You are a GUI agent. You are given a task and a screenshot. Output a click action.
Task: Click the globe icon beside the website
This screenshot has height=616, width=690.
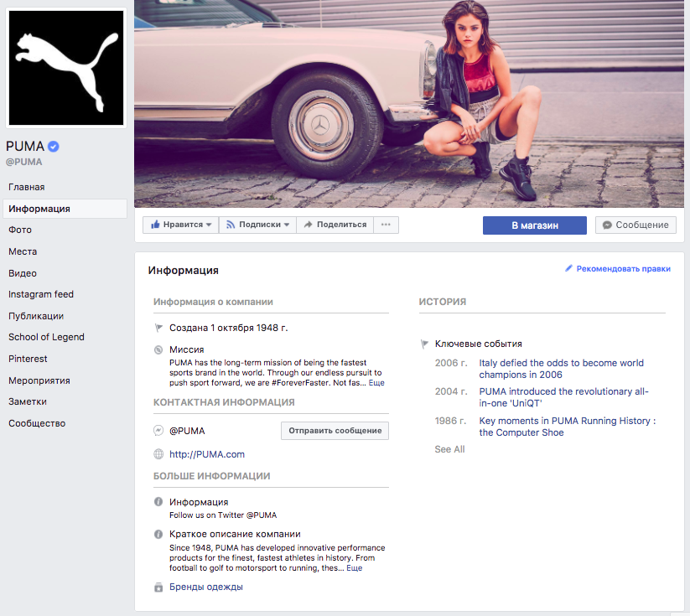(x=158, y=454)
